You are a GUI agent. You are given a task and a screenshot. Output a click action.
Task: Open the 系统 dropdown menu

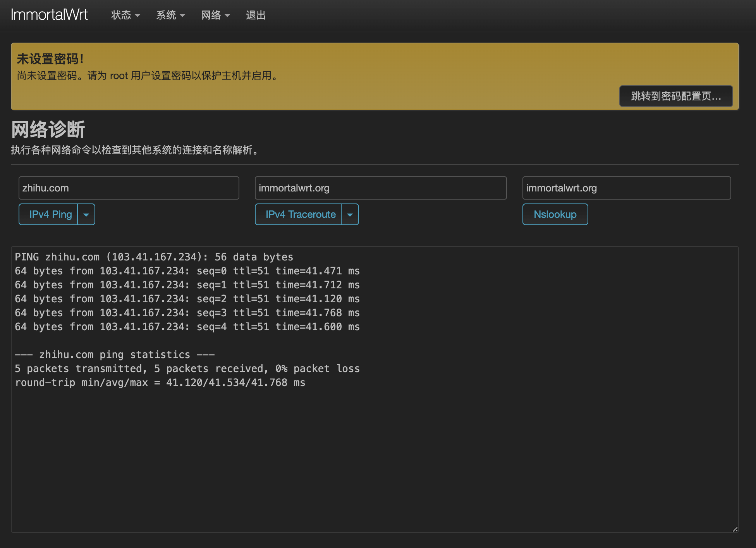pos(170,15)
